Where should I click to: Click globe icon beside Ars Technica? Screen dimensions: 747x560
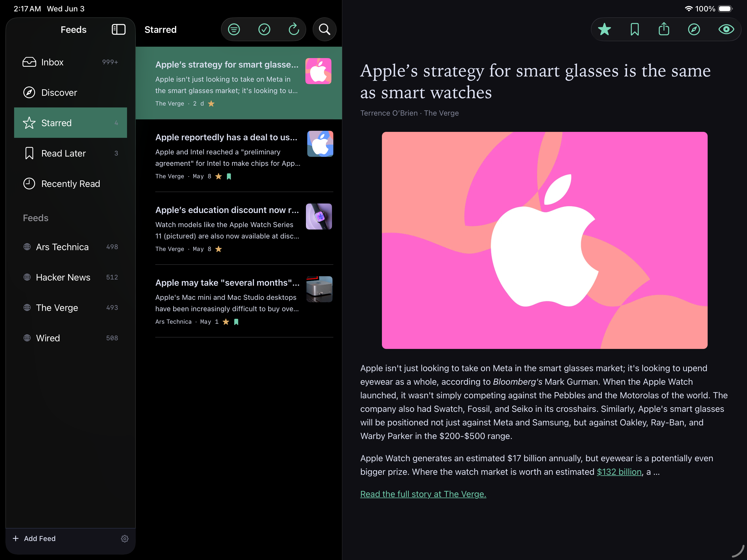(27, 247)
